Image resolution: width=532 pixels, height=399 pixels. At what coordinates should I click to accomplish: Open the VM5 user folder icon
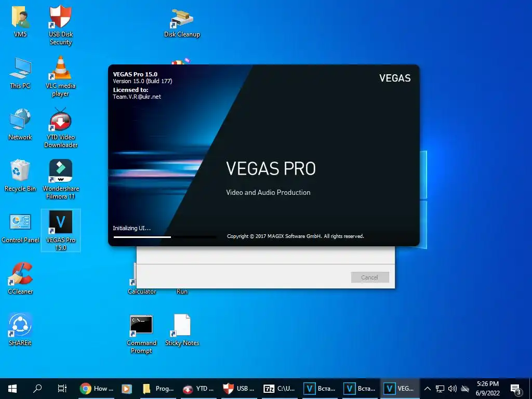pyautogui.click(x=20, y=21)
